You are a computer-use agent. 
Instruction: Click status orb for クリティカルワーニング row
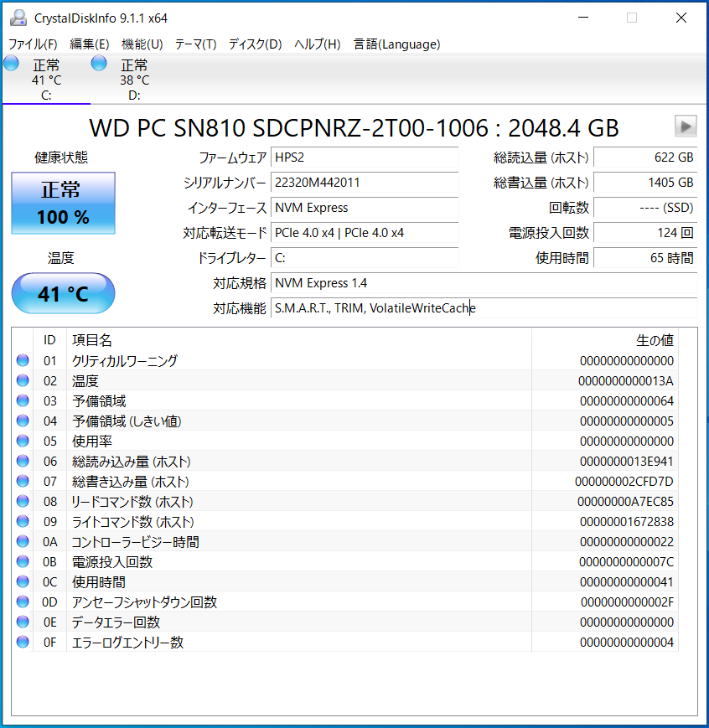23,361
